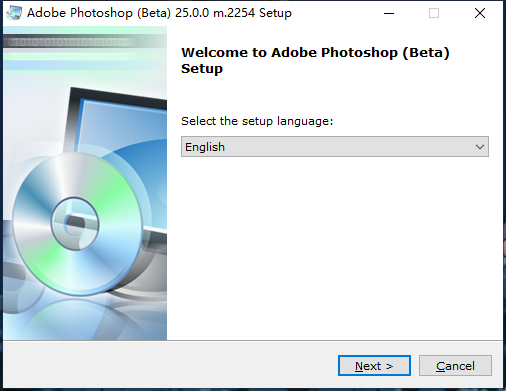Proceed with the Next > button

pyautogui.click(x=374, y=366)
